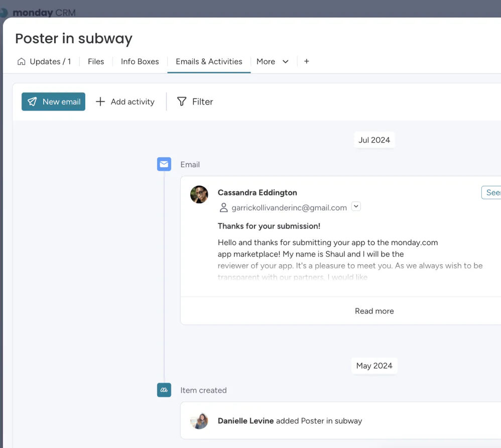This screenshot has height=448, width=501.
Task: Click Cassandra Eddington's avatar photo
Action: (199, 194)
